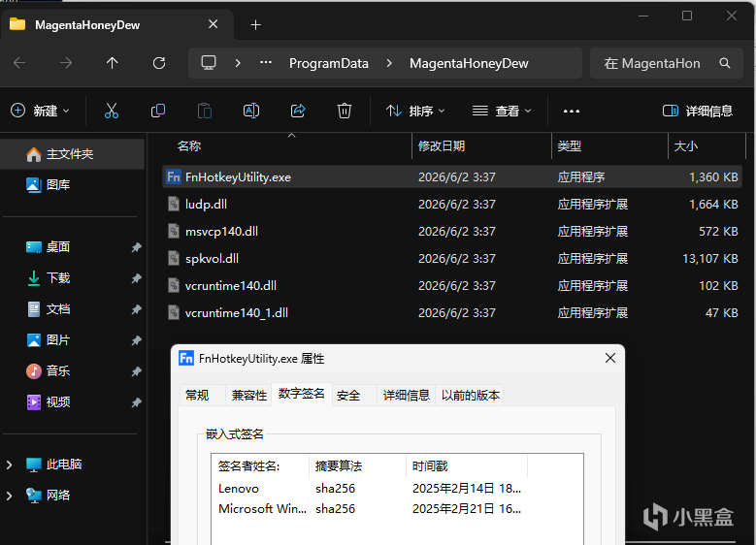756x545 pixels.
Task: Open the three-dots more options menu
Action: (572, 112)
